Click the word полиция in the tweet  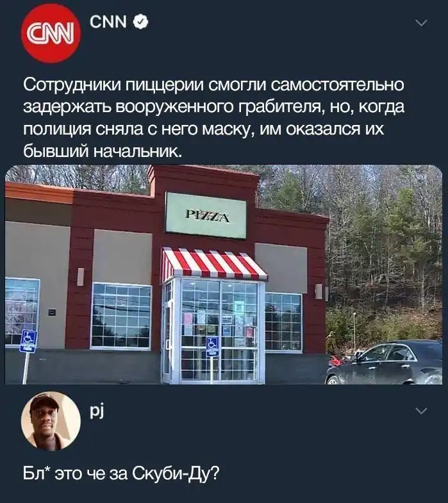tap(57, 129)
